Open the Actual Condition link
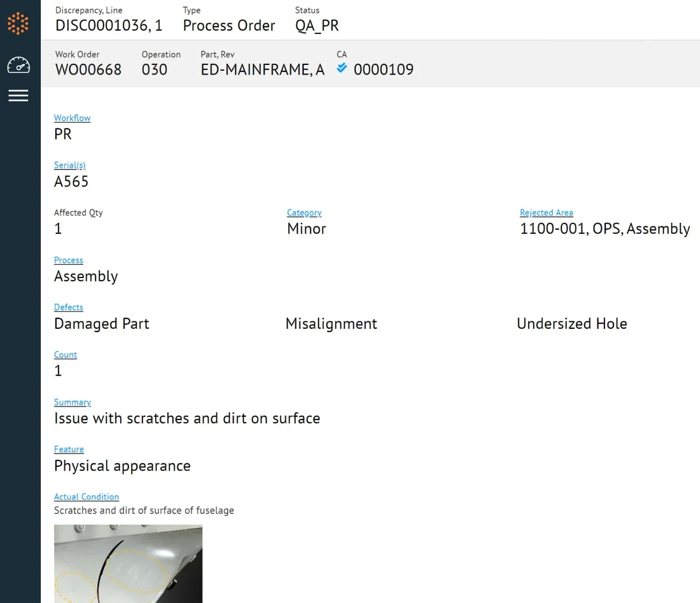 86,497
